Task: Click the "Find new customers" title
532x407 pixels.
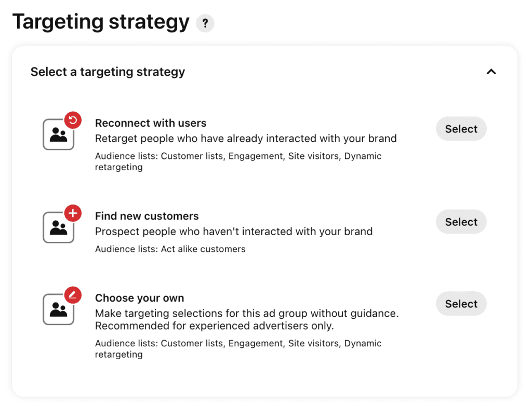Action: pyautogui.click(x=147, y=216)
